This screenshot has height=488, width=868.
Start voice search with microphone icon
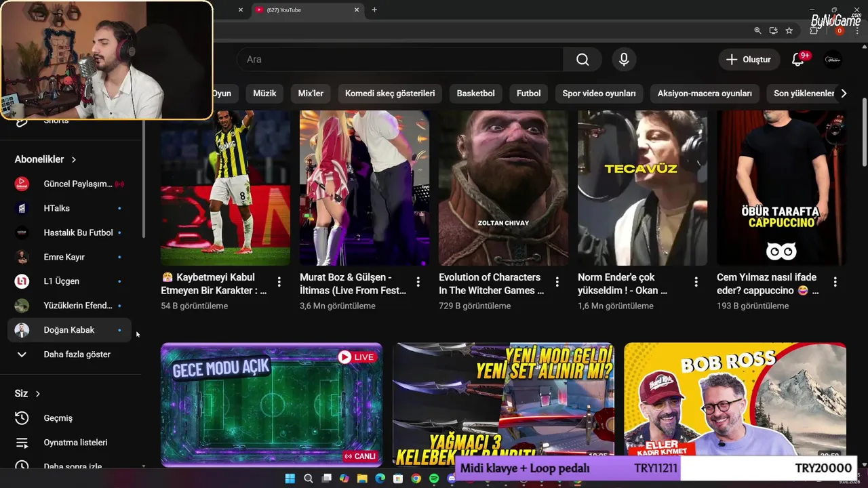[x=624, y=60]
